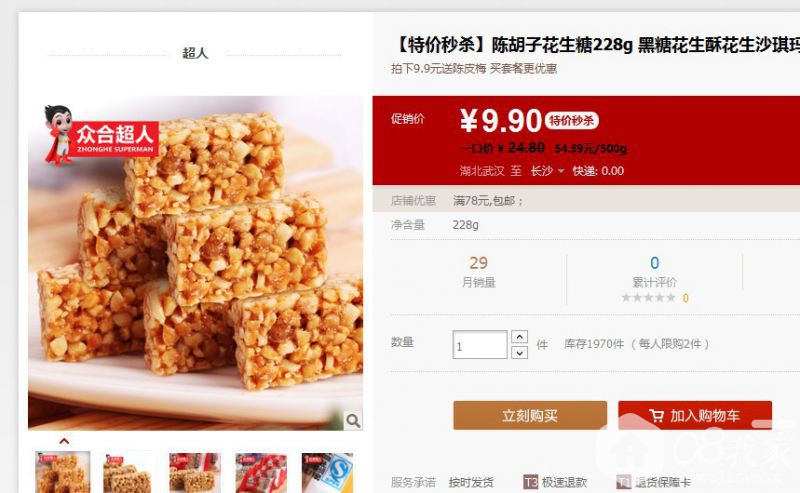This screenshot has height=493, width=800.
Task: Select the second product thumbnail
Action: coord(128,473)
